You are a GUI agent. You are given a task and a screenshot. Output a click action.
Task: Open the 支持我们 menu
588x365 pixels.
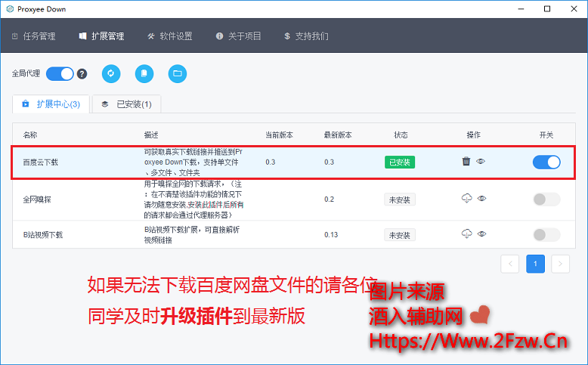click(x=306, y=36)
